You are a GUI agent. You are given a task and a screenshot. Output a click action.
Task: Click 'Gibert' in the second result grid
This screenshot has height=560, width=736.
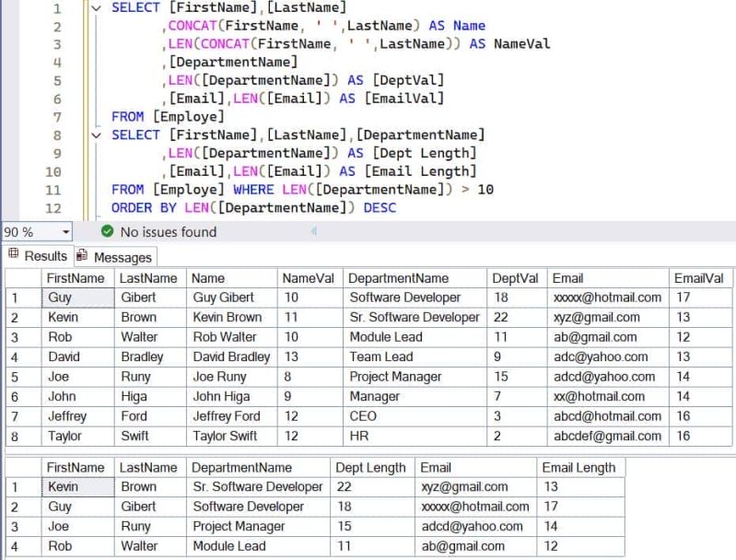click(x=151, y=507)
